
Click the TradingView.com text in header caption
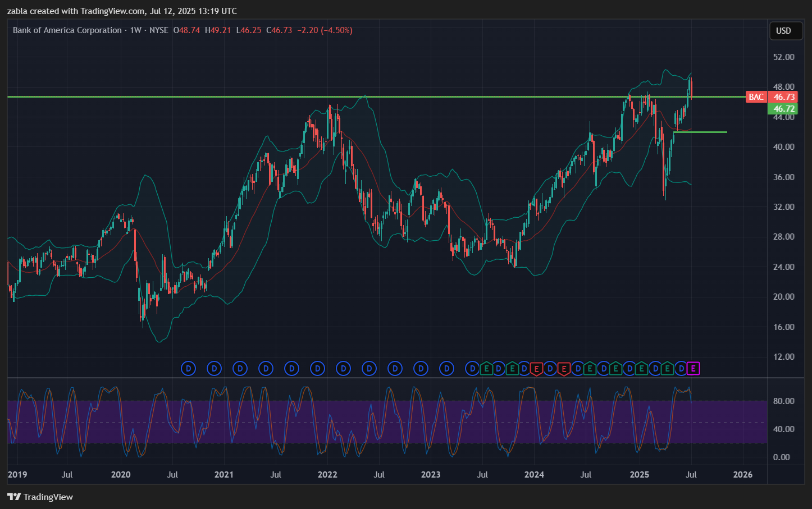pyautogui.click(x=112, y=11)
